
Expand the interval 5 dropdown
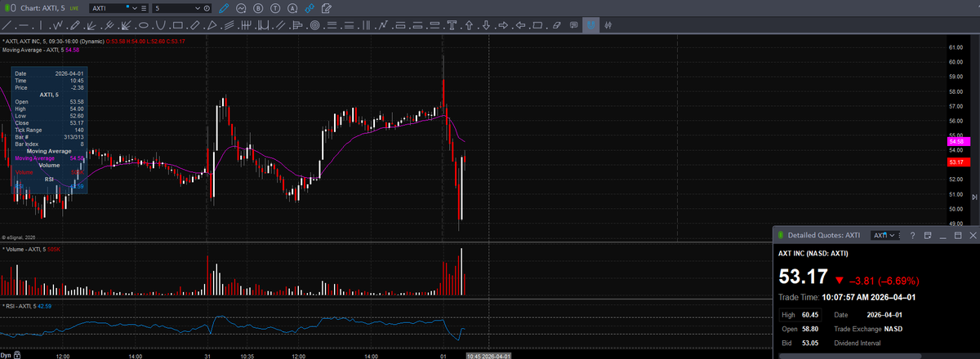tap(198, 7)
